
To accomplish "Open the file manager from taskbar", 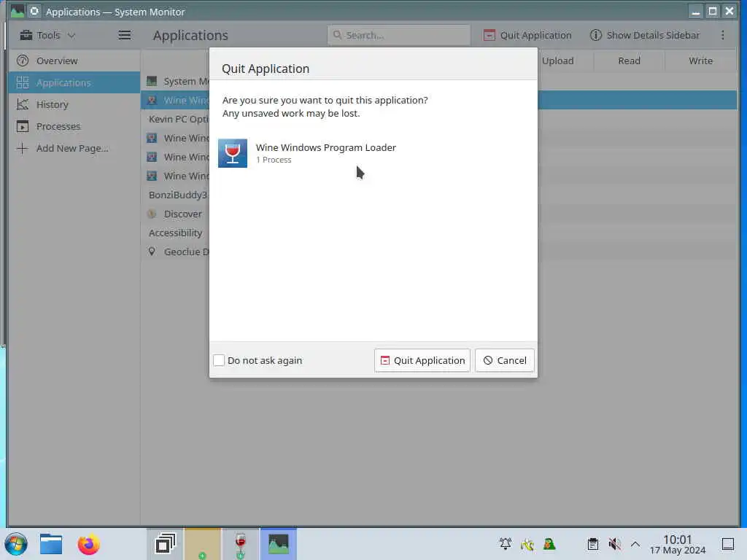I will tap(51, 544).
